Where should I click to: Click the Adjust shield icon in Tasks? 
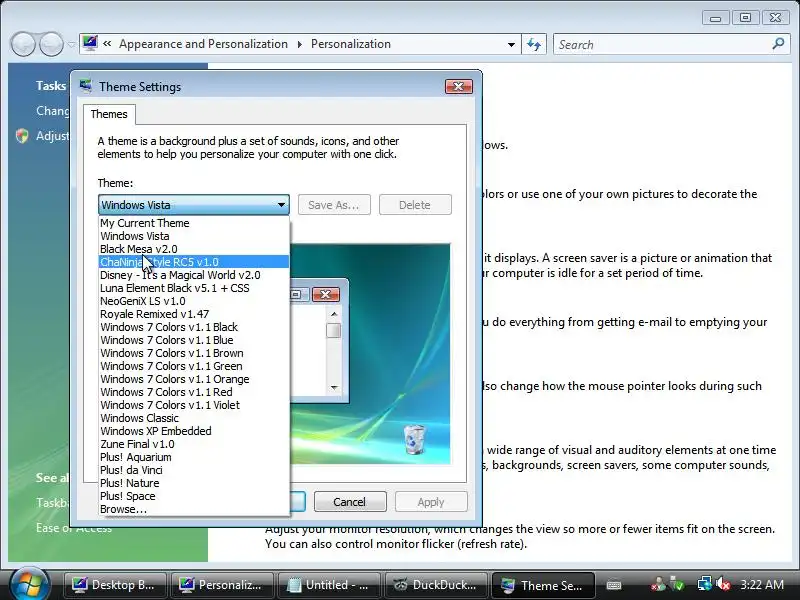22,136
